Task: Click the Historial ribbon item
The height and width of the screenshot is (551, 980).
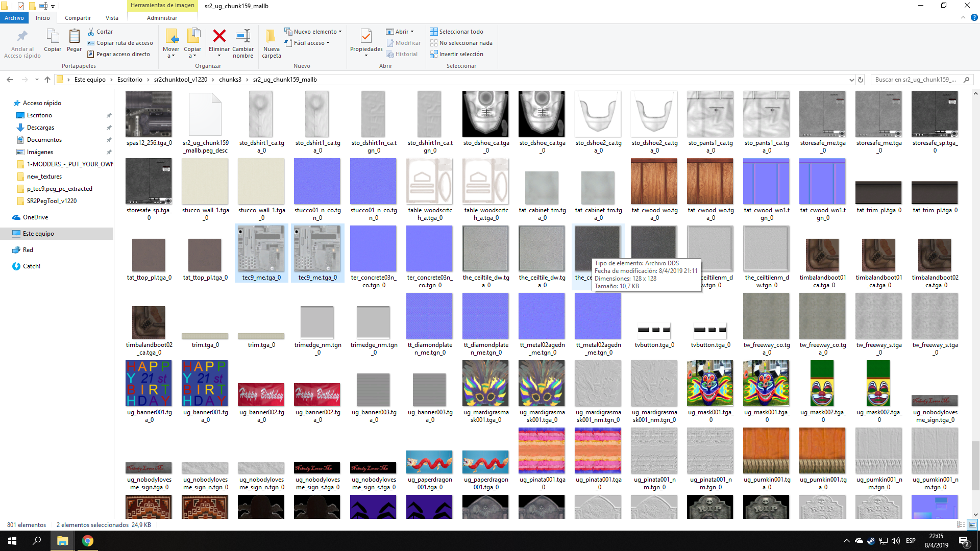Action: click(x=402, y=54)
